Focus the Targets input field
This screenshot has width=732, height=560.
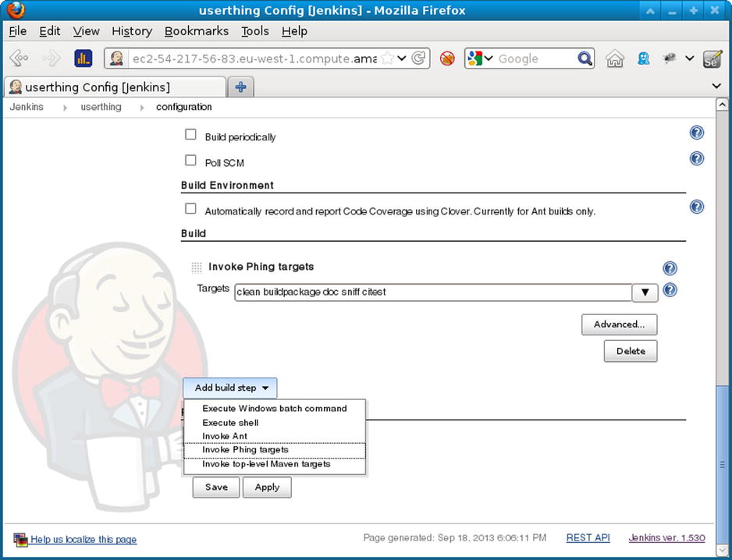click(x=433, y=292)
